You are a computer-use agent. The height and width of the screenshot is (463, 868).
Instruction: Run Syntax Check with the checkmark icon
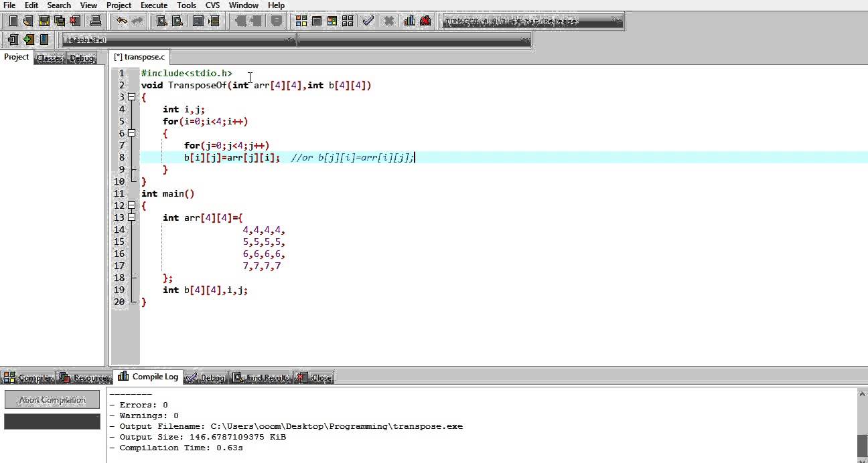coord(368,21)
